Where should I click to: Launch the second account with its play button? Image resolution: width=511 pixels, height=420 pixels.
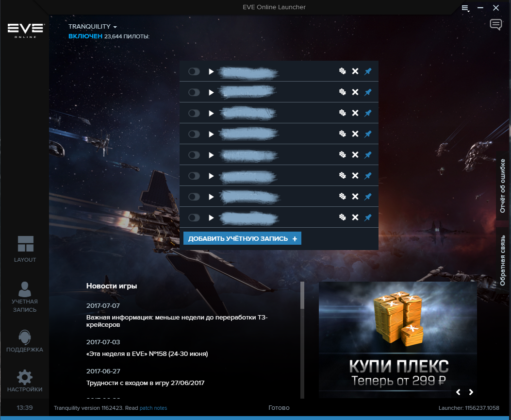tap(211, 92)
